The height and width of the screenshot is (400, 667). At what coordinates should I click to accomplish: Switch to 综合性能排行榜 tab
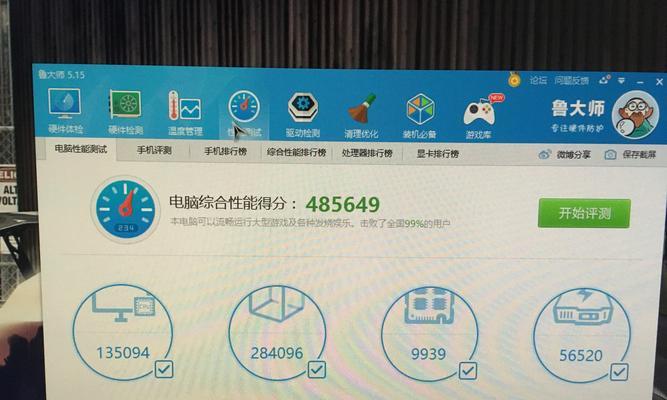click(x=296, y=152)
